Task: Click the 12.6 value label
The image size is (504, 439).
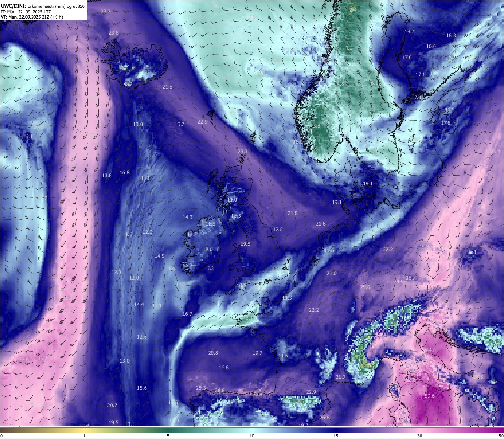Action: (142, 337)
